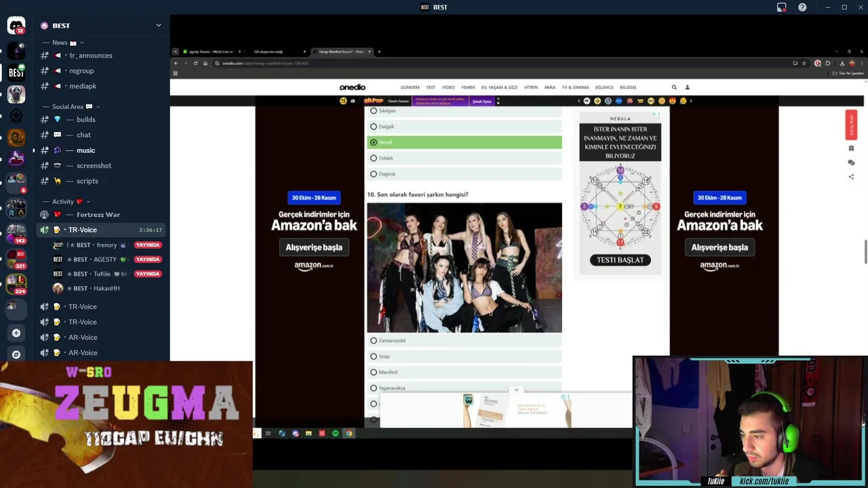Open the tr_announces channel
This screenshot has height=488, width=868.
click(102, 56)
